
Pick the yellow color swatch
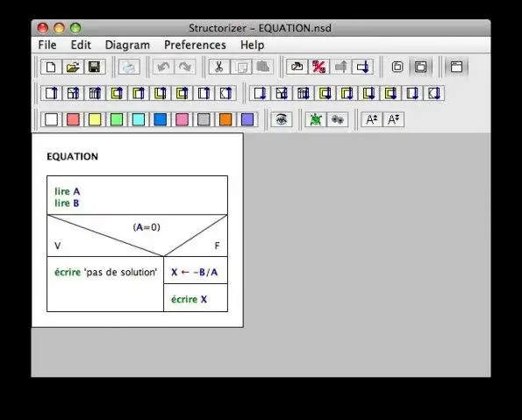tap(95, 119)
